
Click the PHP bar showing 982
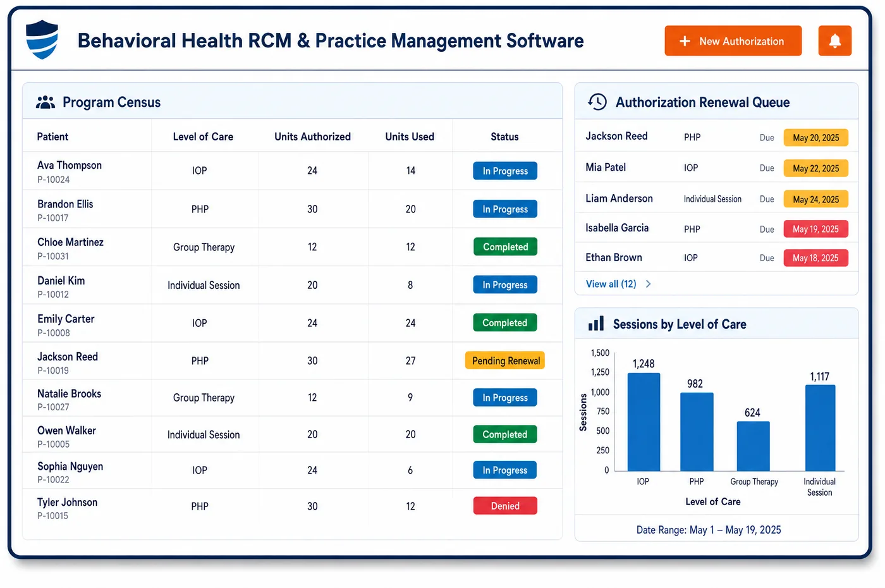coord(697,432)
